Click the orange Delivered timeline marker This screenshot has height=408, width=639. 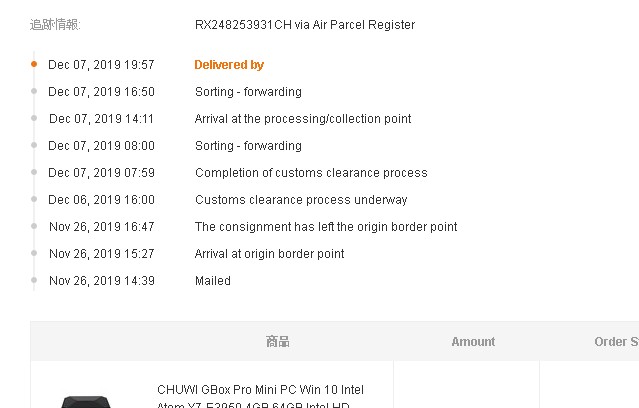pyautogui.click(x=34, y=64)
